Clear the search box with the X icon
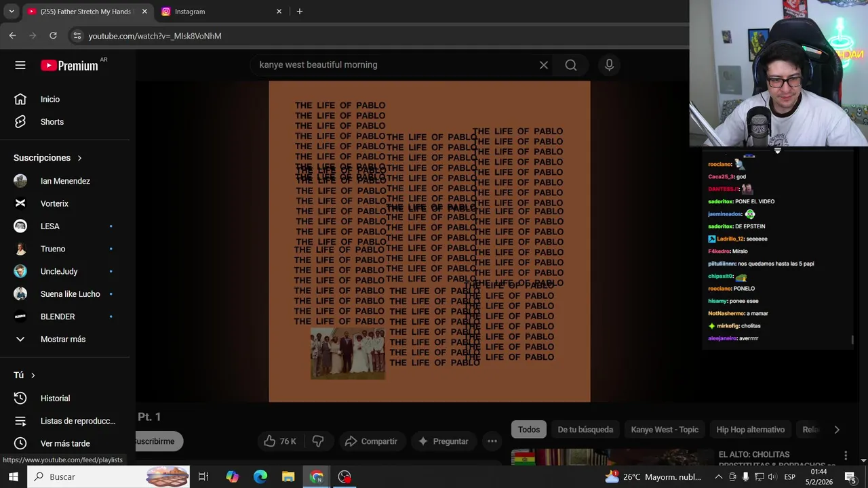Viewport: 868px width, 488px height. [544, 65]
